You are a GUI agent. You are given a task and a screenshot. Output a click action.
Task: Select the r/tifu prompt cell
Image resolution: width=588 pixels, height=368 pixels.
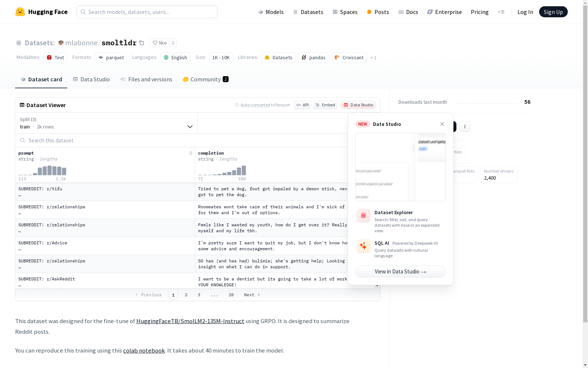pyautogui.click(x=105, y=192)
